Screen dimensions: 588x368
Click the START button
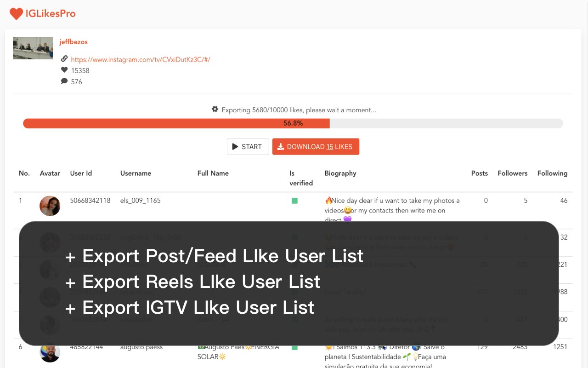tap(248, 147)
